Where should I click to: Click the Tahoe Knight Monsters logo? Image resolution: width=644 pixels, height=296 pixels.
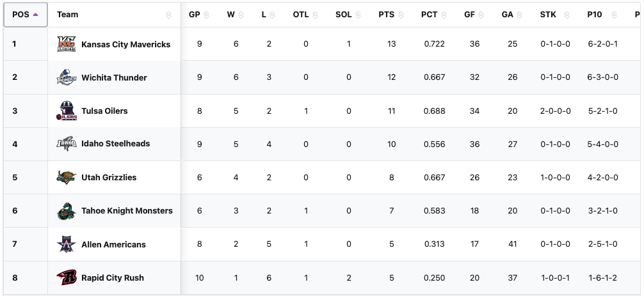[x=67, y=210]
